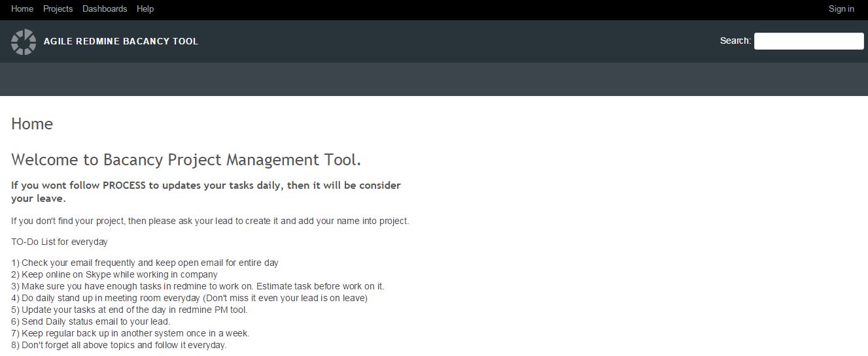Click item 3 about enough tasks in redmine
Screen dimensions: 868x356
pos(198,286)
